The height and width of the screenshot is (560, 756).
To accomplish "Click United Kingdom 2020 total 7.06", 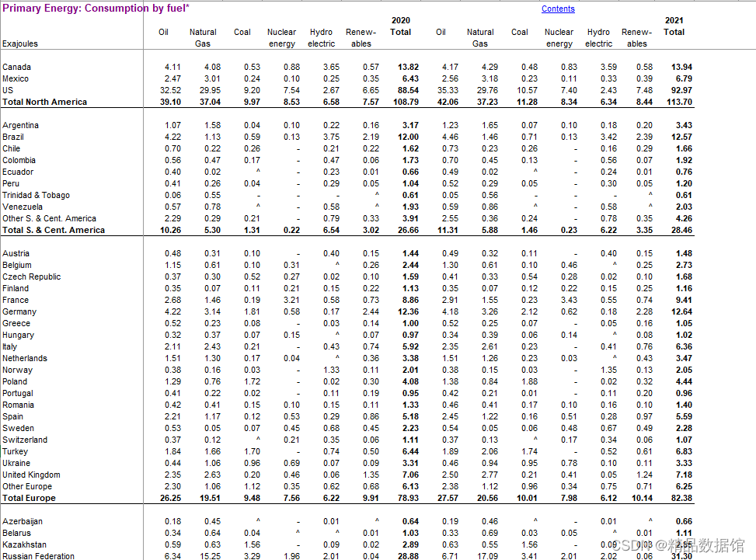I will click(x=411, y=475).
